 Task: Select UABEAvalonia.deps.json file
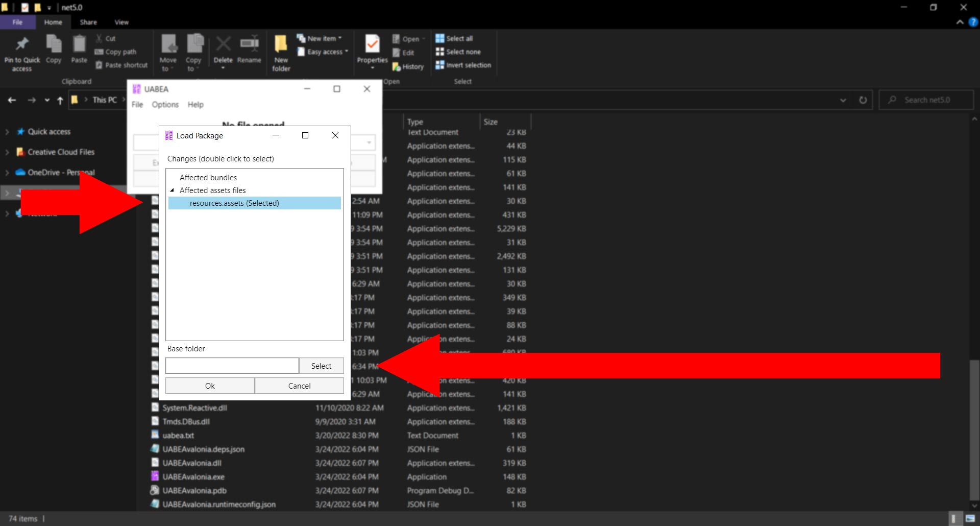pos(203,449)
